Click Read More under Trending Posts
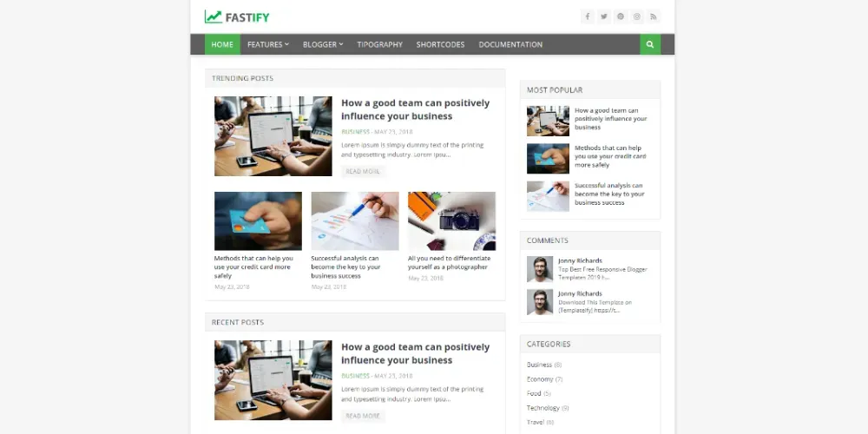This screenshot has width=868, height=434. (363, 172)
